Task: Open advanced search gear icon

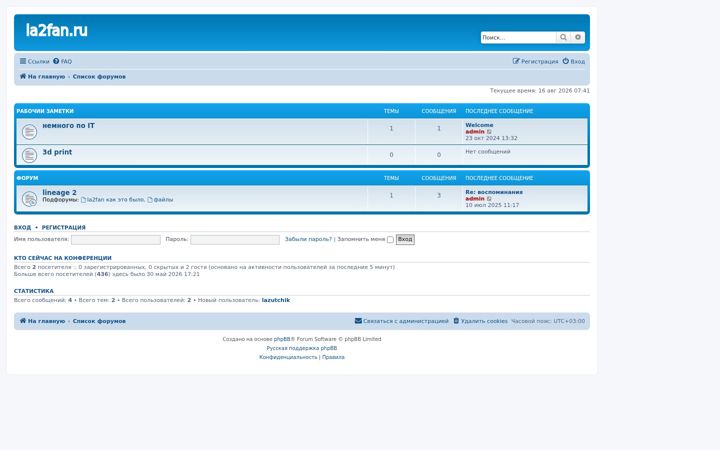Action: point(578,37)
